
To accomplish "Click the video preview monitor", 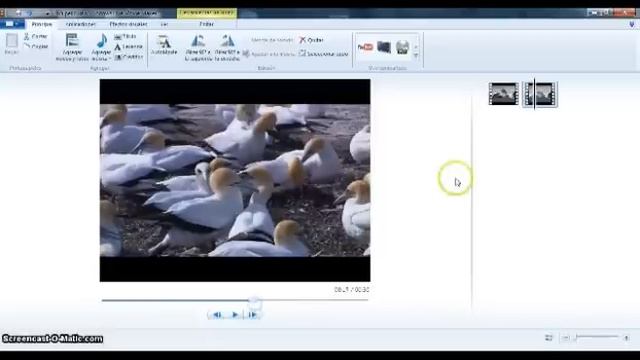I will pos(235,180).
